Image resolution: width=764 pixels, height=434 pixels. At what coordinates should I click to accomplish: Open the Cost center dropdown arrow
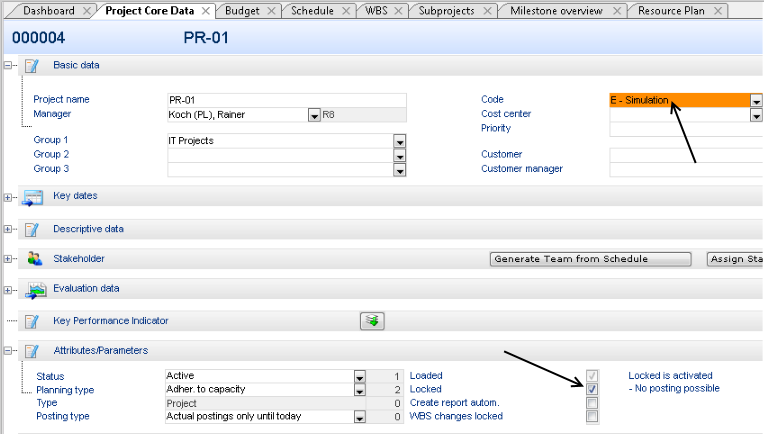point(756,115)
